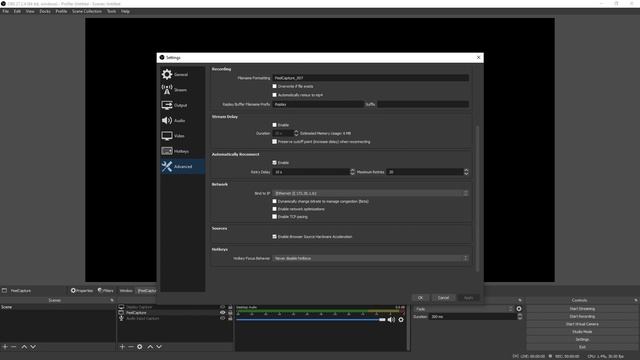Move scene up with the arrow icon

[24, 347]
